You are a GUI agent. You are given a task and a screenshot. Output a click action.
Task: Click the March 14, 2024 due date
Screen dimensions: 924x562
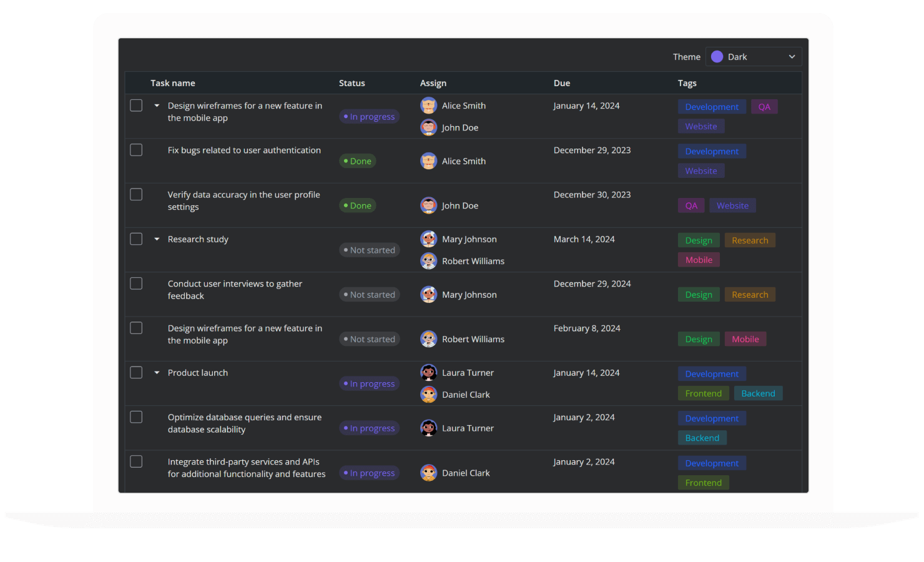point(584,239)
